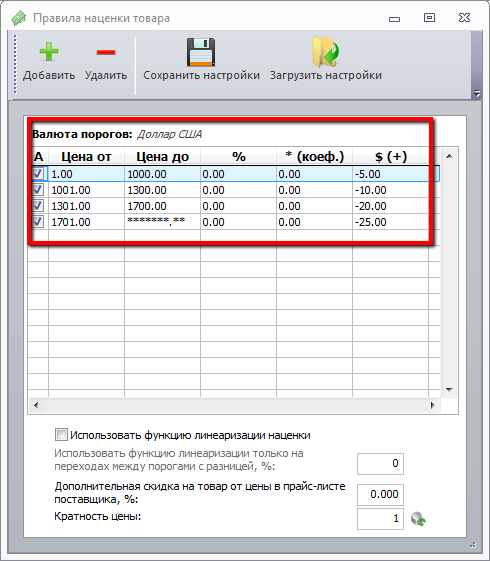490x561 pixels.
Task: Uncheck the checkbox for the 1.00 price row
Action: click(38, 174)
